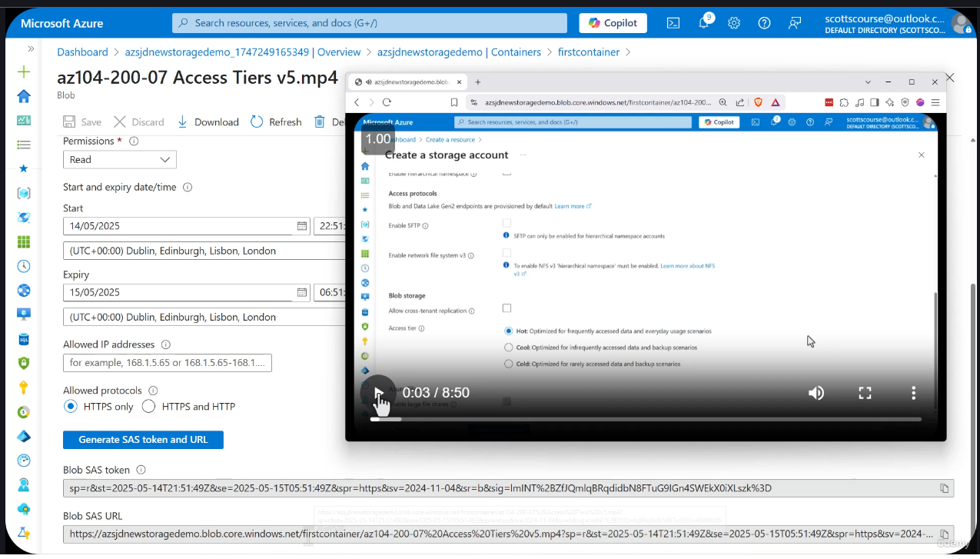Copy the Blob SAS token
Image resolution: width=980 pixels, height=559 pixels.
pos(945,487)
